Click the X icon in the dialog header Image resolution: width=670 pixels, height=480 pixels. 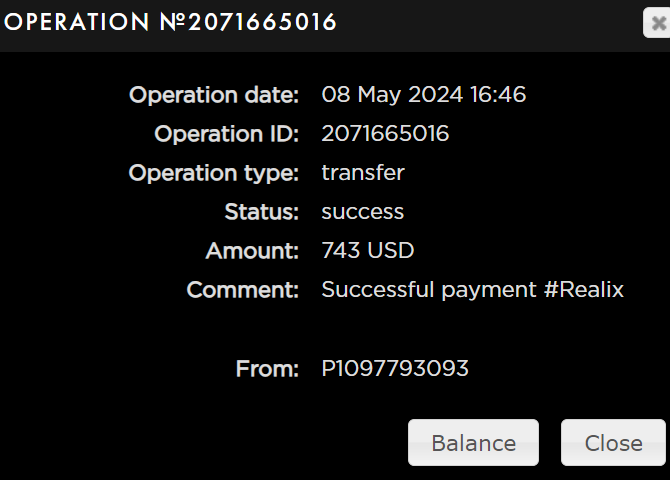tap(657, 22)
